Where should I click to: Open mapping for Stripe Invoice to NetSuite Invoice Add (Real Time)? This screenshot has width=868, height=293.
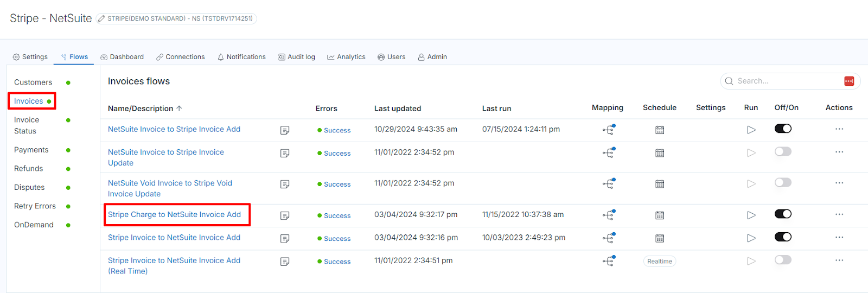point(608,261)
